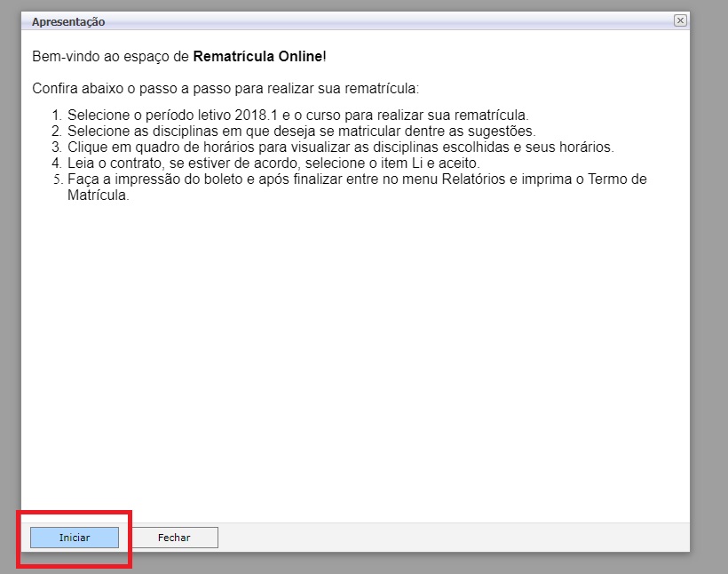
Task: Click the Bem-vindo ao espaço de greeting
Action: [111, 57]
